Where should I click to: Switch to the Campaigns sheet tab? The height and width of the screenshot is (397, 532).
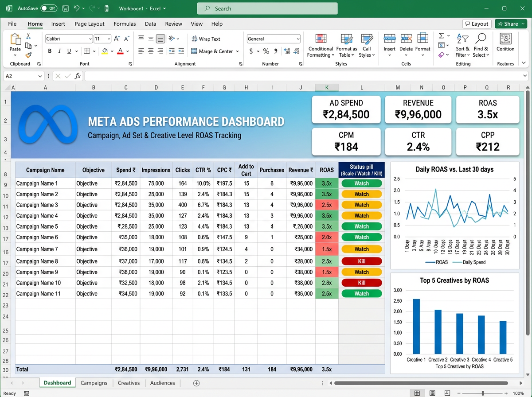pos(94,383)
